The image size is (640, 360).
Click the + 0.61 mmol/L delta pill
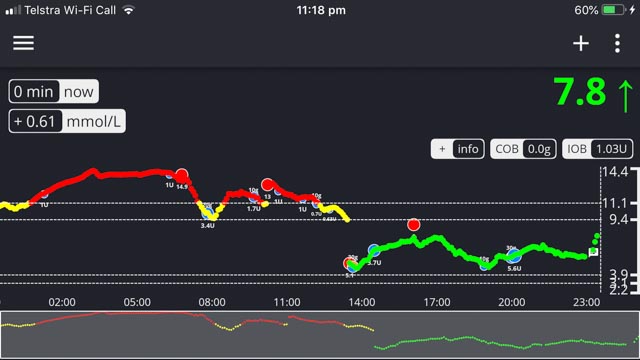(x=67, y=121)
